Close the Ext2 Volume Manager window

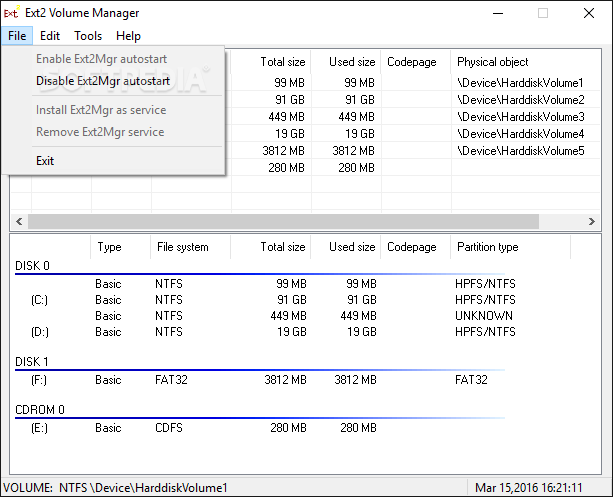point(589,13)
